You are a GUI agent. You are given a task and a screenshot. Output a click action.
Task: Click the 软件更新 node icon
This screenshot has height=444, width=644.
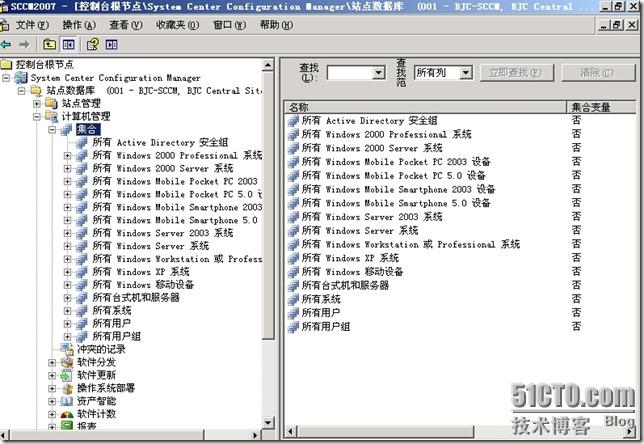click(x=67, y=375)
